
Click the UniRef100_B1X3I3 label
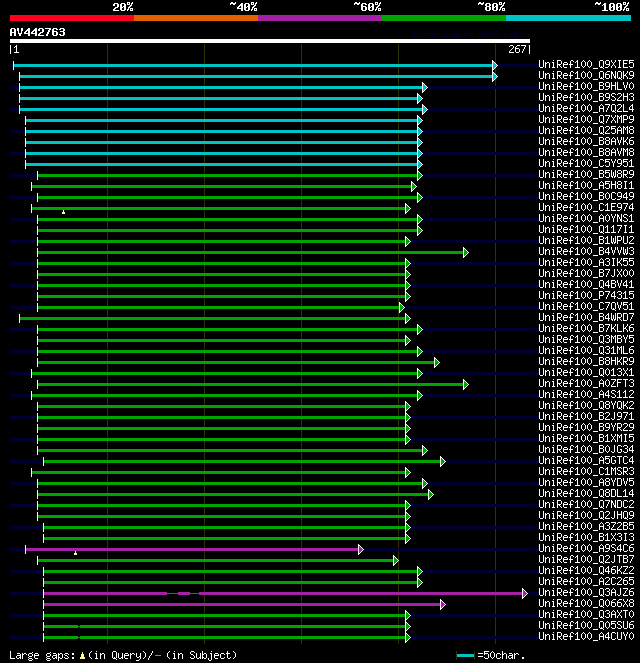(586, 537)
